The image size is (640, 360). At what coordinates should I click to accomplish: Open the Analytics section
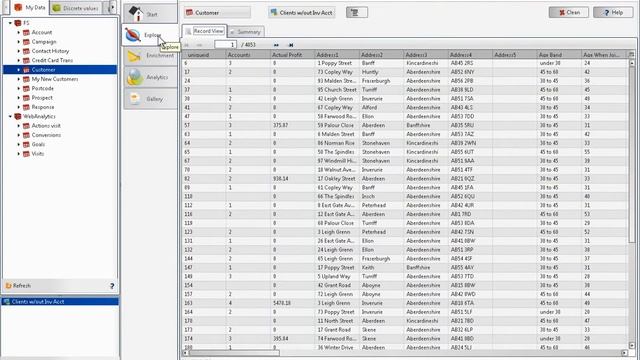(x=151, y=77)
